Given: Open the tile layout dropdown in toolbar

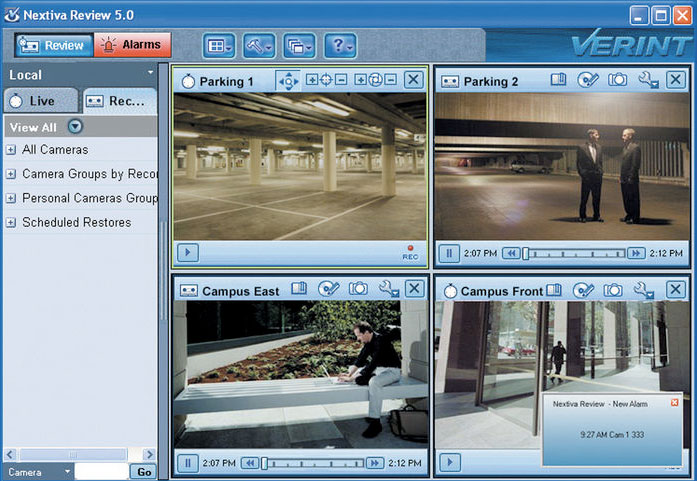Looking at the screenshot, I should coord(220,45).
